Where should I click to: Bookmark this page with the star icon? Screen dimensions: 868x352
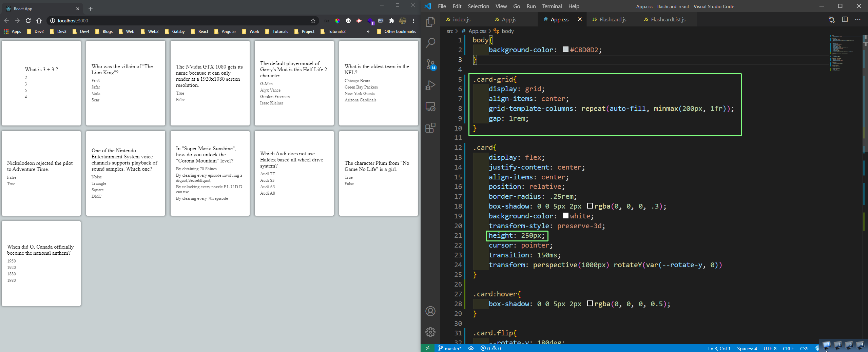(x=313, y=21)
